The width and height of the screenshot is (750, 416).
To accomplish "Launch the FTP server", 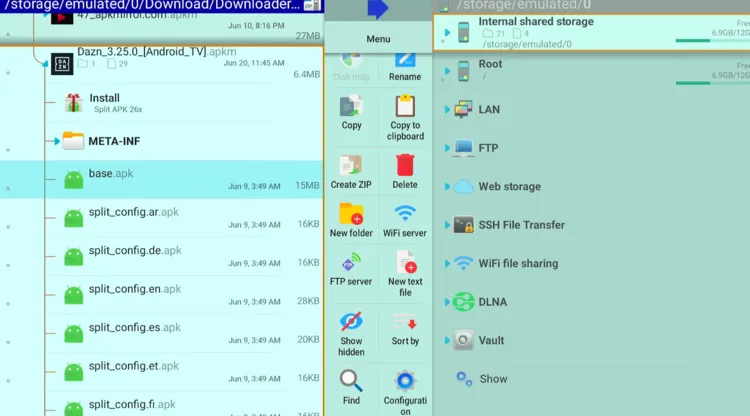I will tap(351, 269).
